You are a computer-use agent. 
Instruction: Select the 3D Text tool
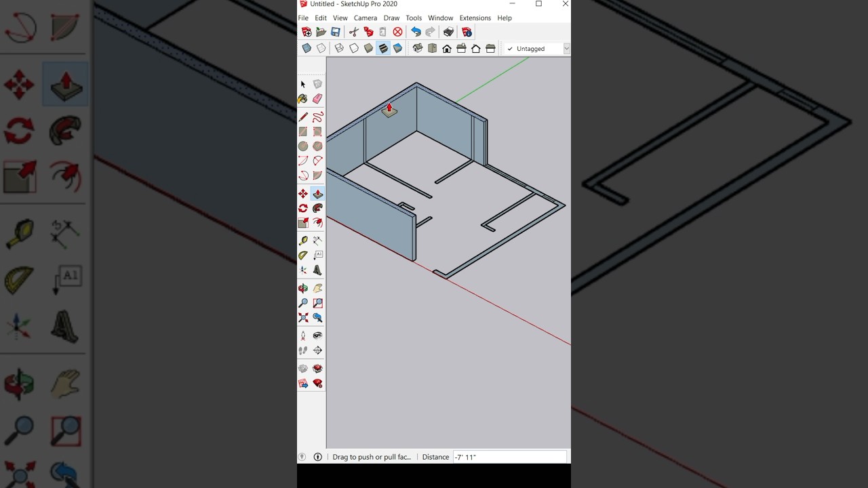point(317,270)
